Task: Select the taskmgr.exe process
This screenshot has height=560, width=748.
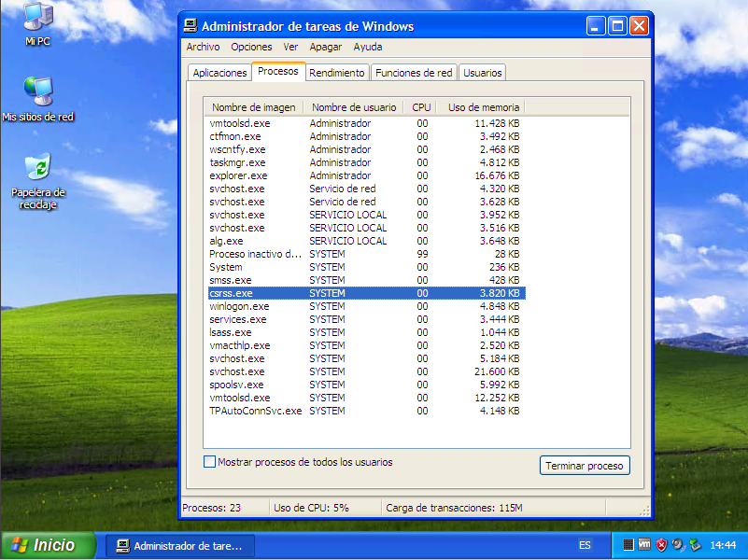Action: click(x=366, y=162)
